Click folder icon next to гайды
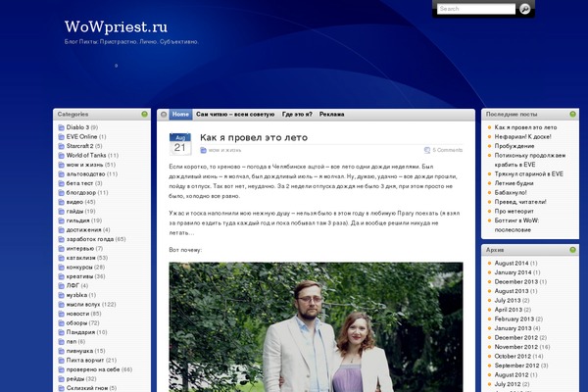 (62, 212)
